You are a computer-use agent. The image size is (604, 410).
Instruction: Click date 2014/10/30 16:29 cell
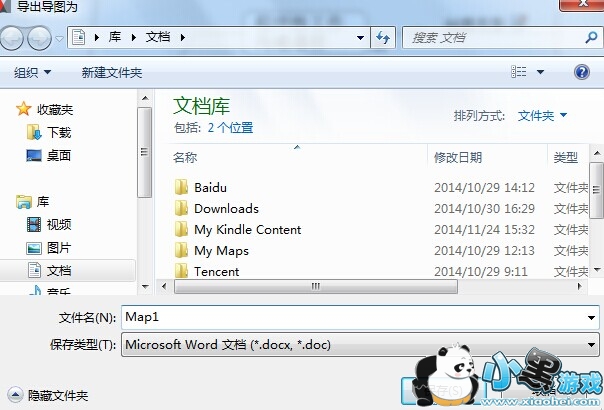click(x=485, y=208)
